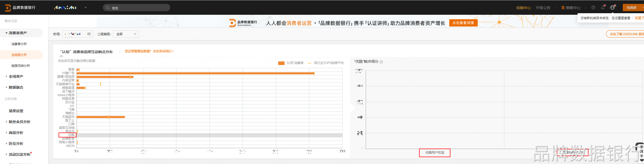
Task: Select ABOS touchpoint label
Action: tap(70, 146)
